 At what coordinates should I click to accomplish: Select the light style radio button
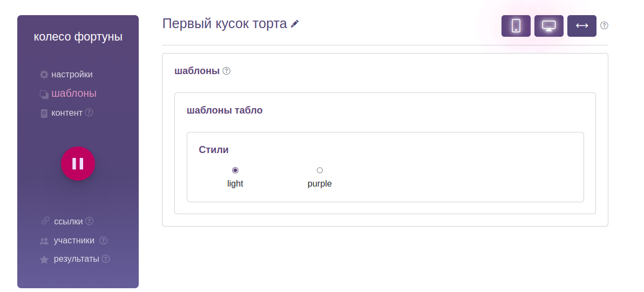click(235, 170)
